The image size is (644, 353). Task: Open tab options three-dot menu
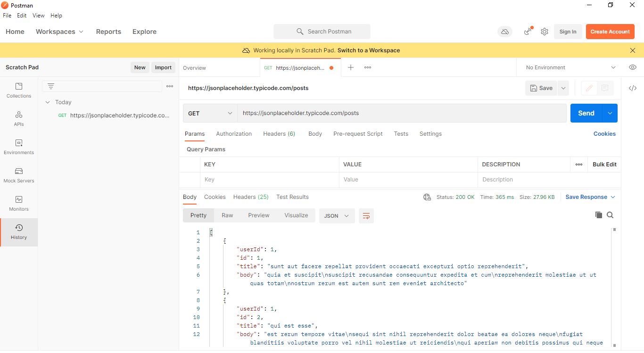[x=368, y=67]
